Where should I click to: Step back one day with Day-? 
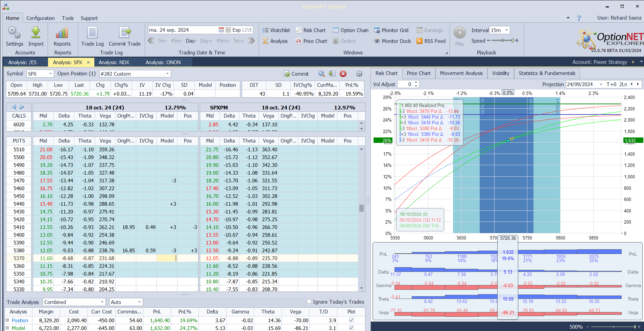tap(191, 41)
